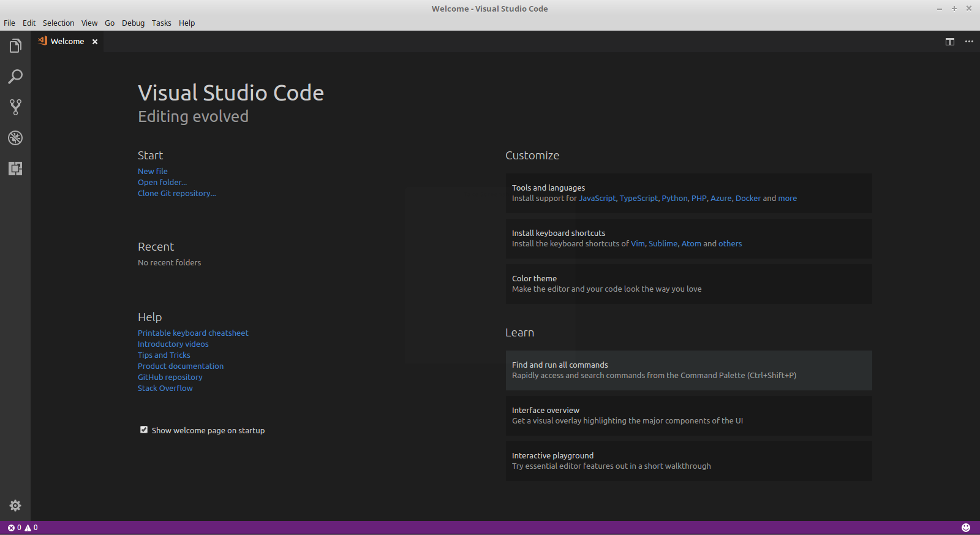This screenshot has width=980, height=535.
Task: Open GitHub repository link
Action: 170,377
